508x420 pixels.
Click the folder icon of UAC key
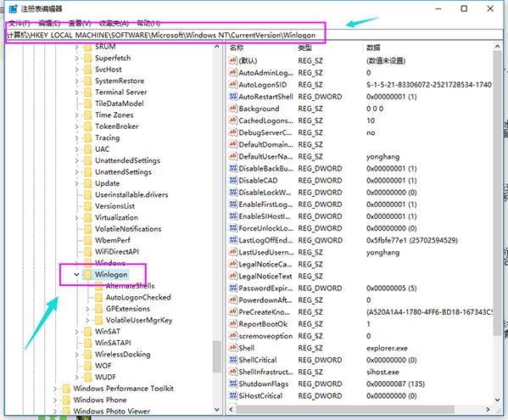[88, 149]
